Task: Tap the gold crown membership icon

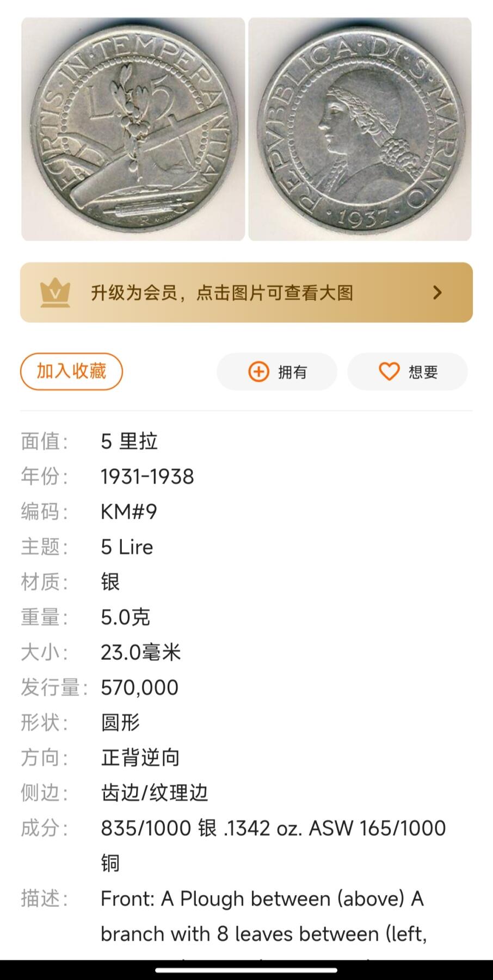Action: point(55,292)
